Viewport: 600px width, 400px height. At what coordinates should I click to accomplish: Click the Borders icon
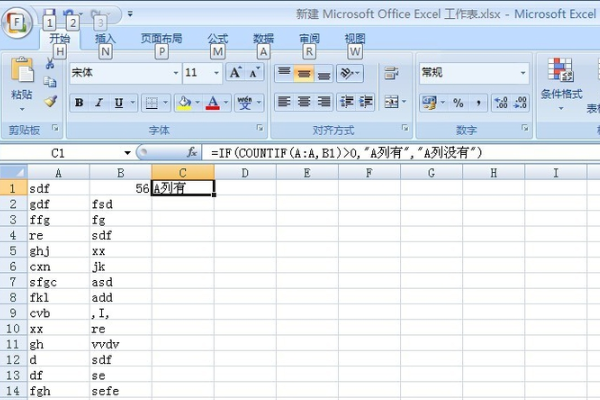click(x=152, y=103)
